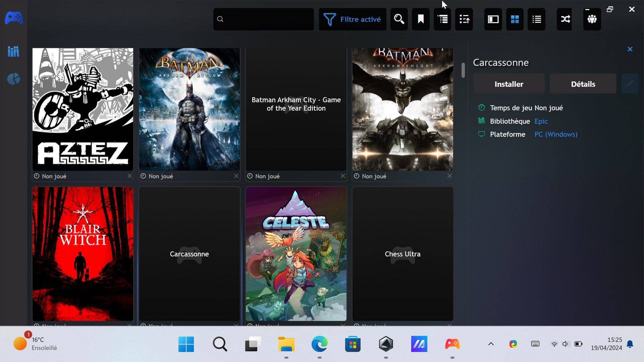Click 'Non joué' under Aztez
The height and width of the screenshot is (362, 644).
click(54, 176)
